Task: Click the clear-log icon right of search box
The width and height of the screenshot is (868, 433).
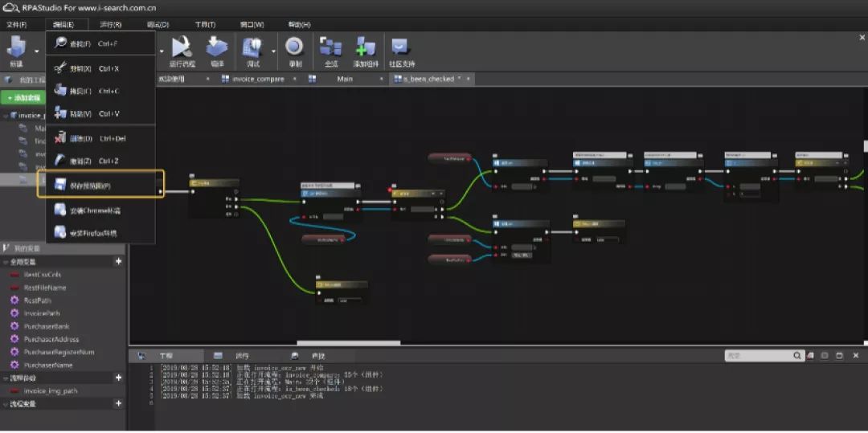Action: click(811, 356)
